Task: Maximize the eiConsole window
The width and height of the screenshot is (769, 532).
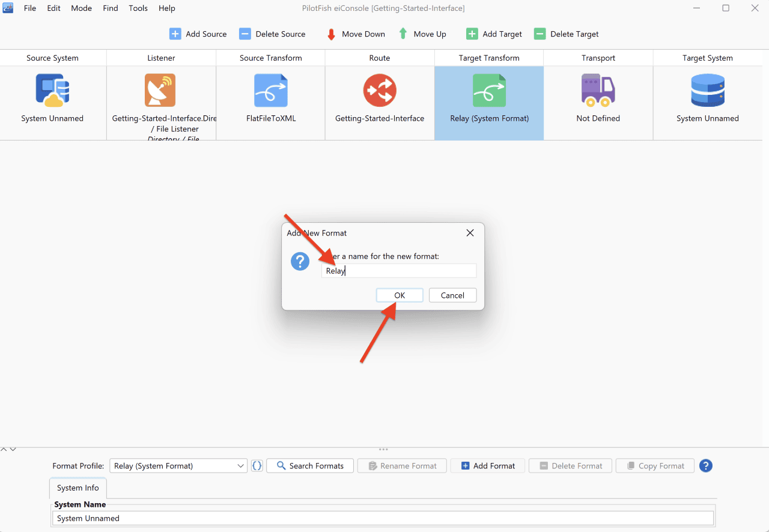Action: click(726, 8)
